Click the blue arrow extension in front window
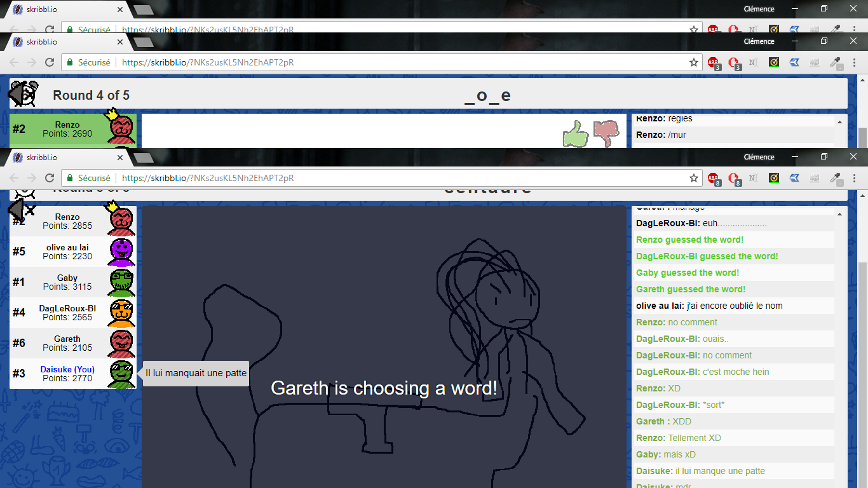 (x=794, y=179)
